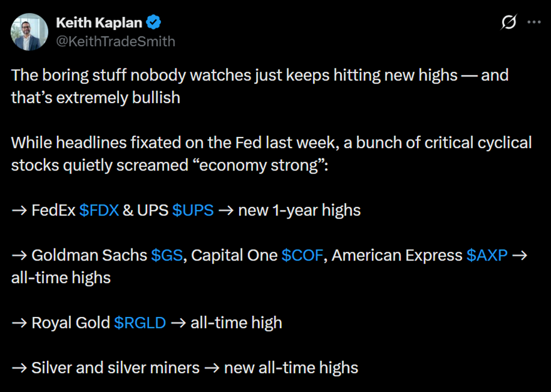This screenshot has height=392, width=551.
Task: Open Keith Kaplan's profile picture
Action: [29, 32]
